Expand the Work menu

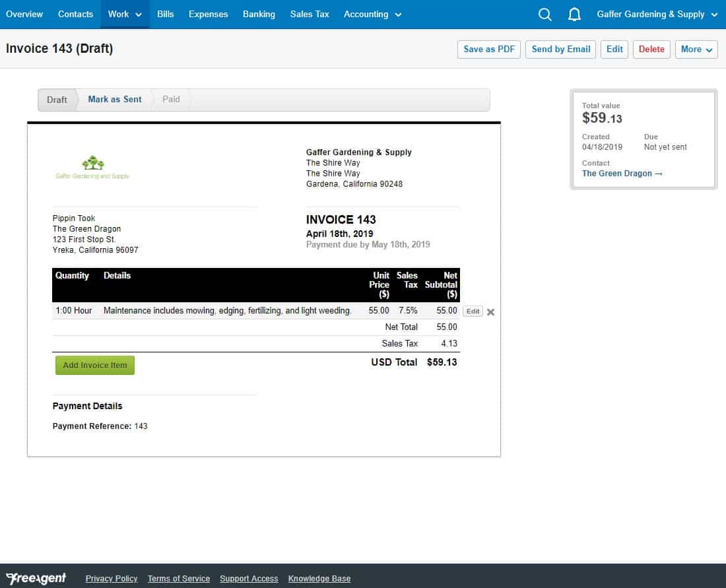tap(125, 15)
